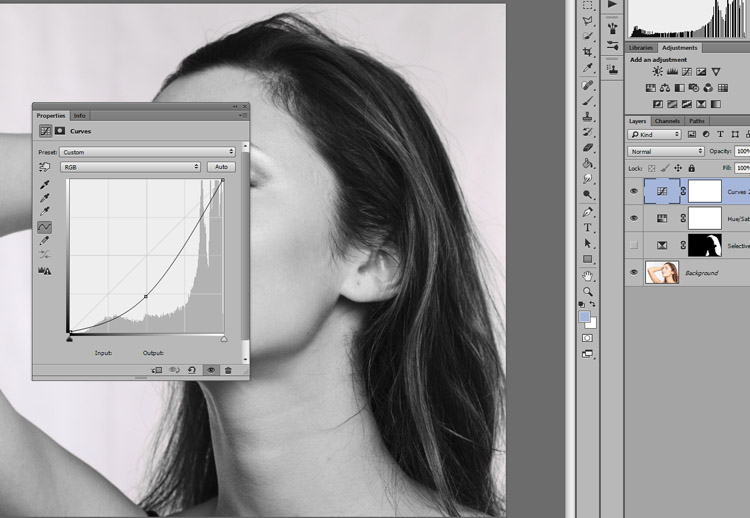Add a Gradient Map adjustment
Image resolution: width=750 pixels, height=518 pixels.
pyautogui.click(x=716, y=104)
